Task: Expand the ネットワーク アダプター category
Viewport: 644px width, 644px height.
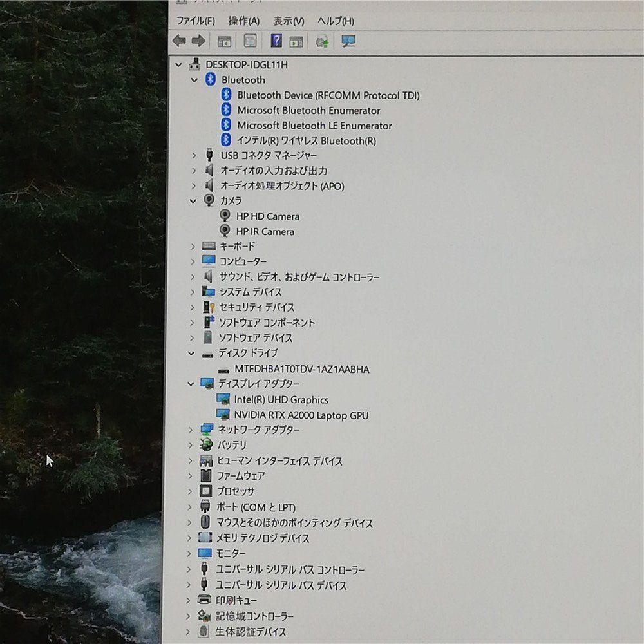Action: coord(190,430)
